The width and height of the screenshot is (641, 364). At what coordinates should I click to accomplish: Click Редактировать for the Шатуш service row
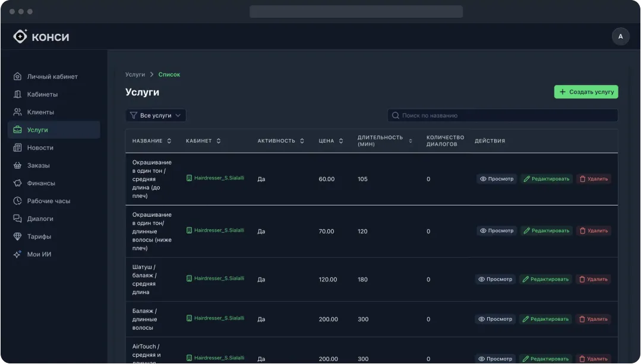click(x=545, y=279)
